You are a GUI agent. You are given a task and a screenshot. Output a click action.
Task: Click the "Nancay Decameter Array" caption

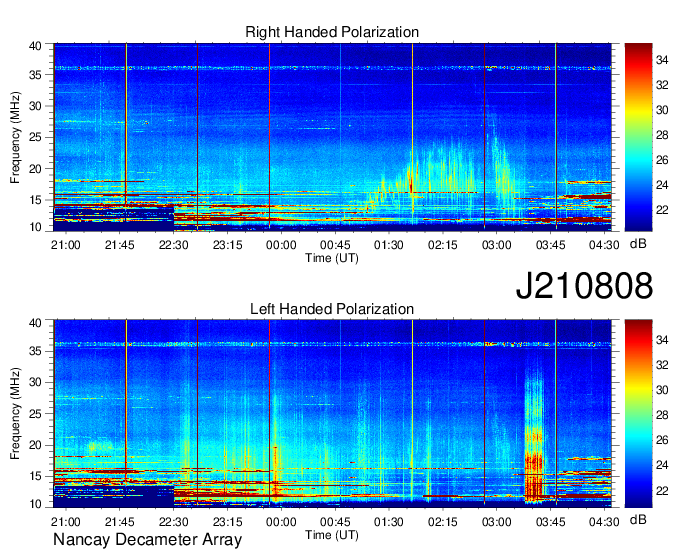[x=147, y=539]
